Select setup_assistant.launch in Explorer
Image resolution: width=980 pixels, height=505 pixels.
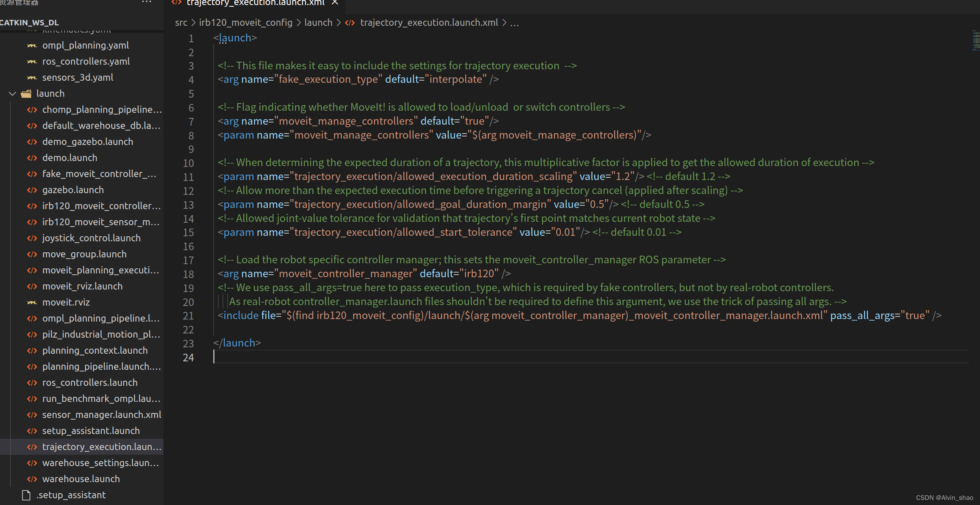tap(91, 431)
